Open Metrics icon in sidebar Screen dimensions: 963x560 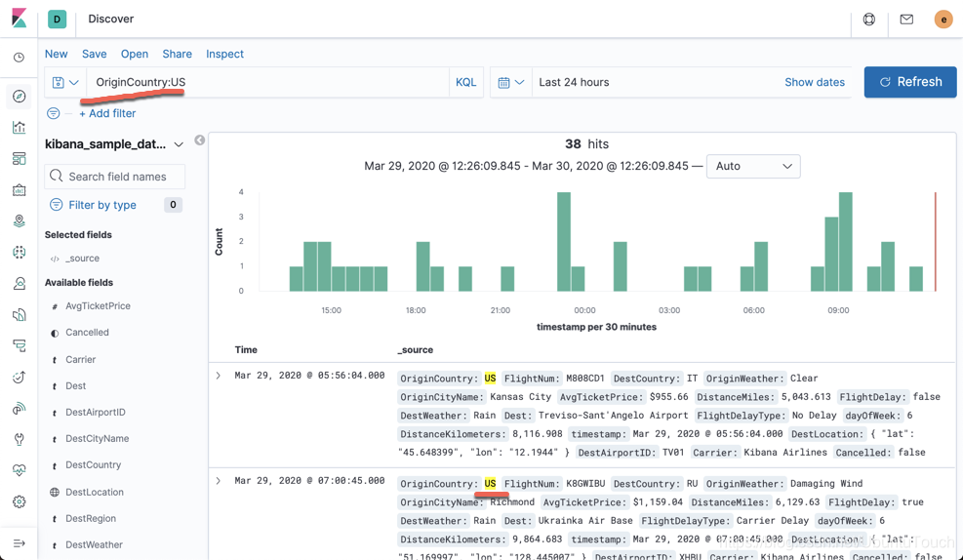point(20,283)
